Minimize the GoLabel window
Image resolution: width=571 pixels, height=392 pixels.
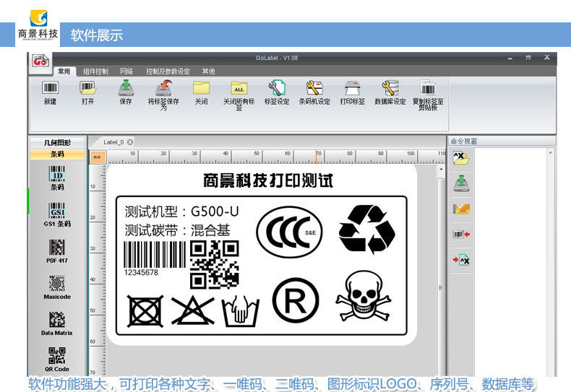pyautogui.click(x=510, y=58)
